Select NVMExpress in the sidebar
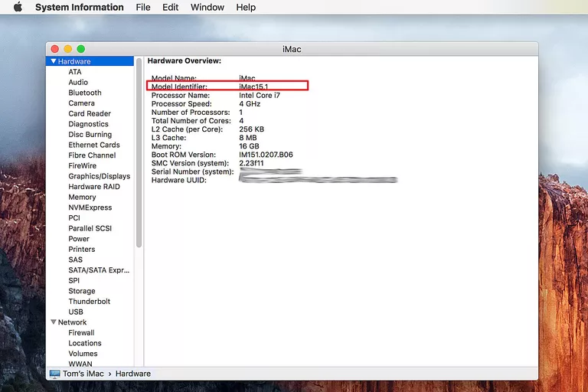Viewport: 588px width, 392px height. [90, 207]
